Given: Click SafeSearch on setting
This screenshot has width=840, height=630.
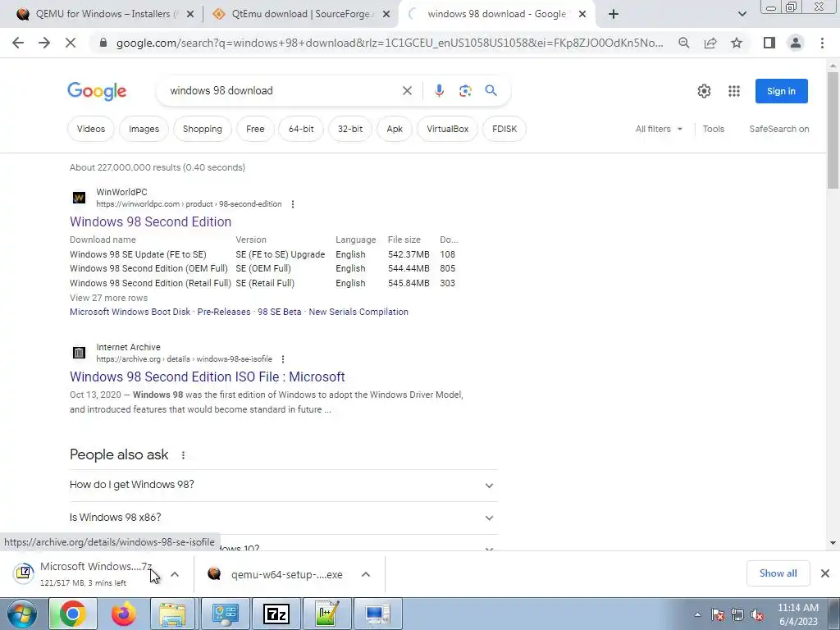Looking at the screenshot, I should 779,129.
